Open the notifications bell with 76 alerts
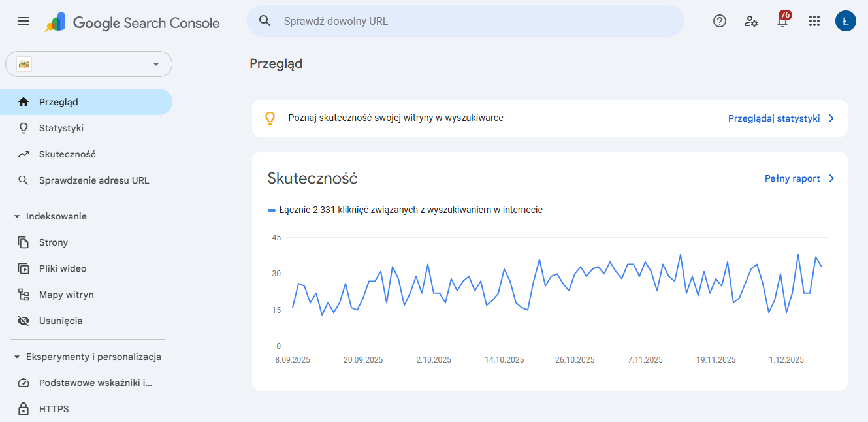Screen dimensions: 868x422 782,21
